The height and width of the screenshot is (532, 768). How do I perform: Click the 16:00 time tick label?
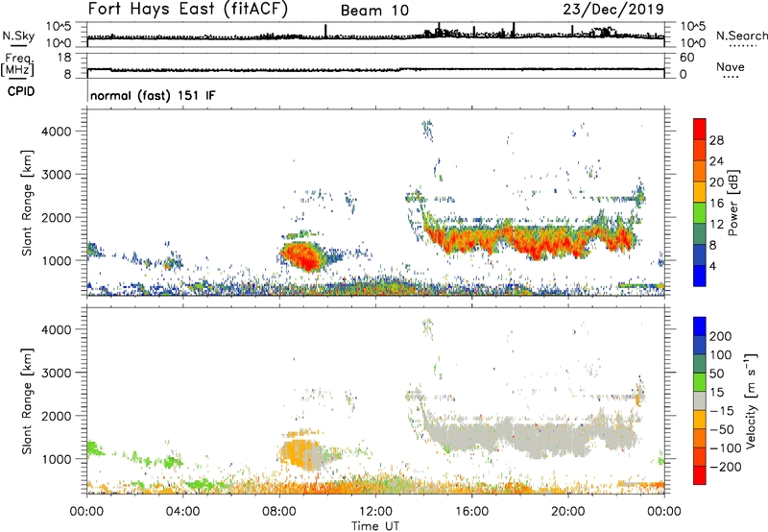tap(471, 512)
